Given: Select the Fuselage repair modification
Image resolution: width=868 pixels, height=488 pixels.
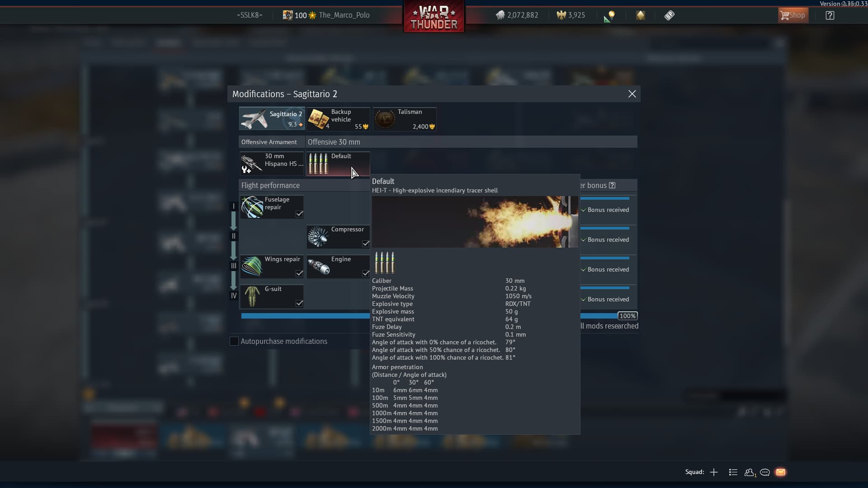Looking at the screenshot, I should pos(272,207).
